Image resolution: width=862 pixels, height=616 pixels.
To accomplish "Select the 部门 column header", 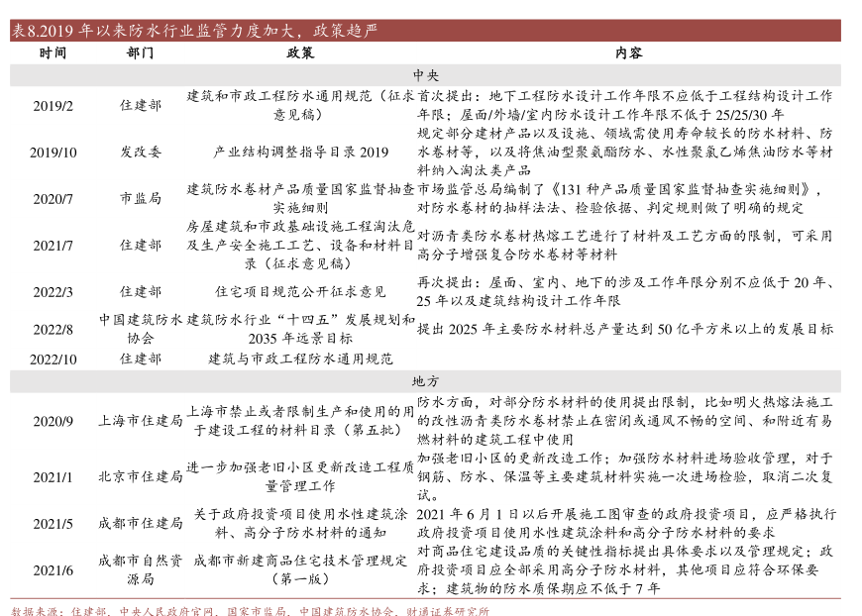I will pos(141,52).
